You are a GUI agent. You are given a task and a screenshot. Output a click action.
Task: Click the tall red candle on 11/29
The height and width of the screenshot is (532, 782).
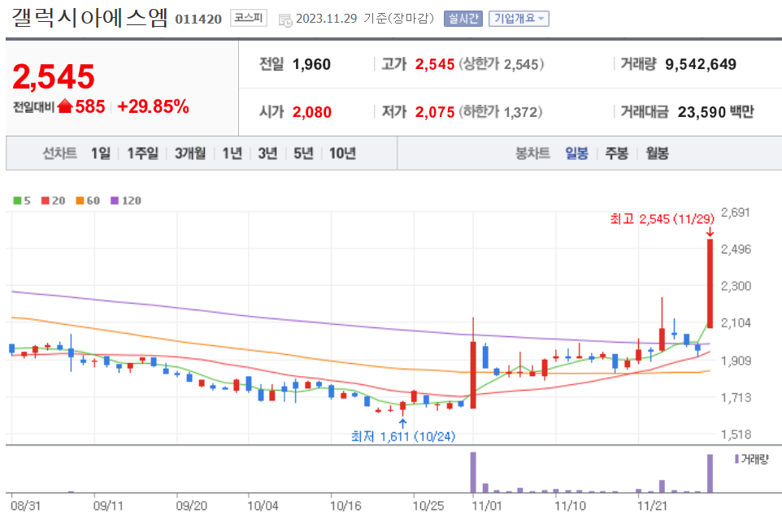tap(710, 283)
